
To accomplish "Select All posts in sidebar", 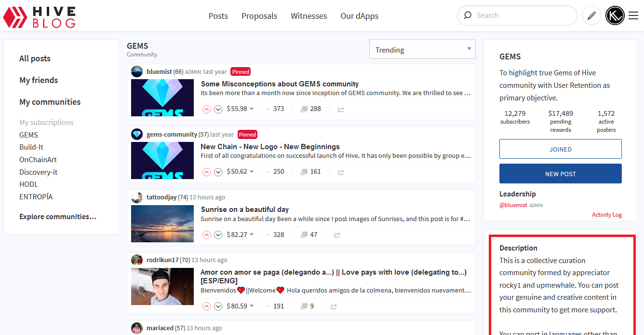I will pyautogui.click(x=35, y=58).
